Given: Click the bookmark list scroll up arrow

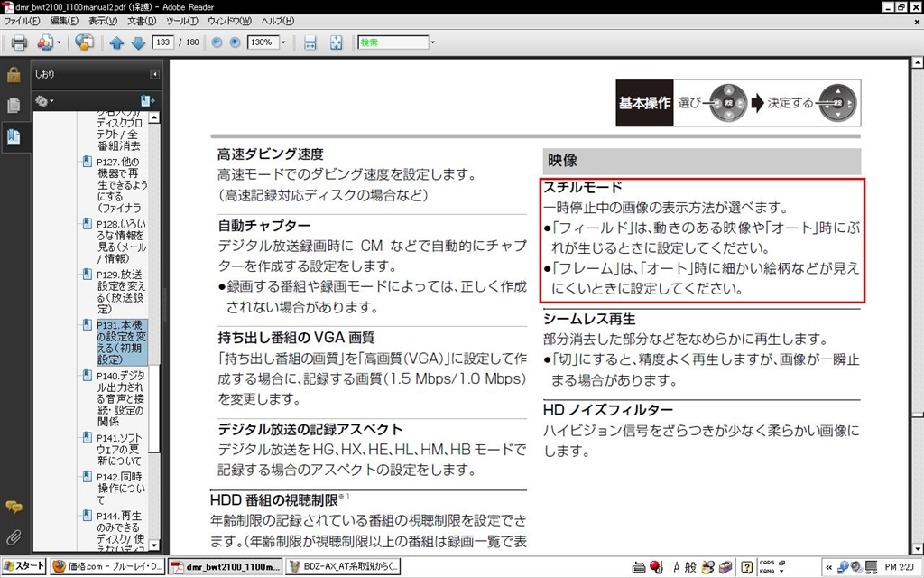Looking at the screenshot, I should point(153,117).
